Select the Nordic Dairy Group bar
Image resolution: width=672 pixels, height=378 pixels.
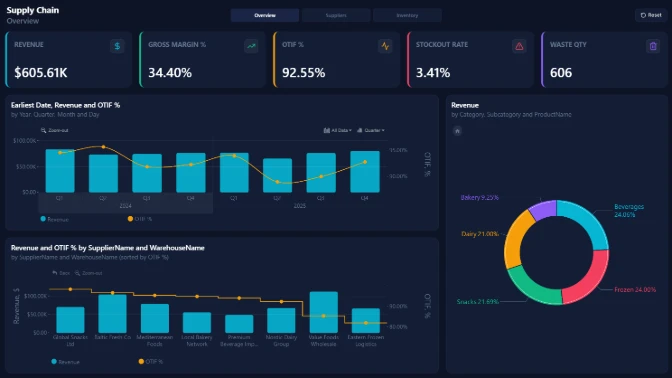(281, 321)
